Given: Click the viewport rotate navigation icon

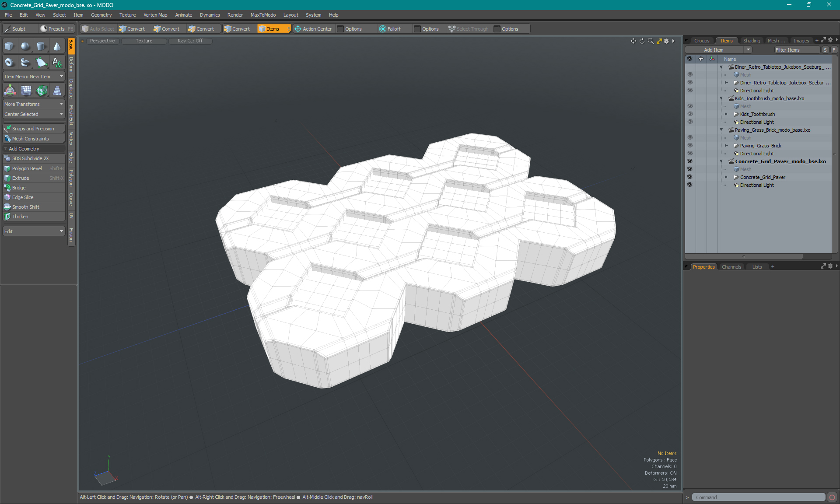Looking at the screenshot, I should [x=642, y=41].
